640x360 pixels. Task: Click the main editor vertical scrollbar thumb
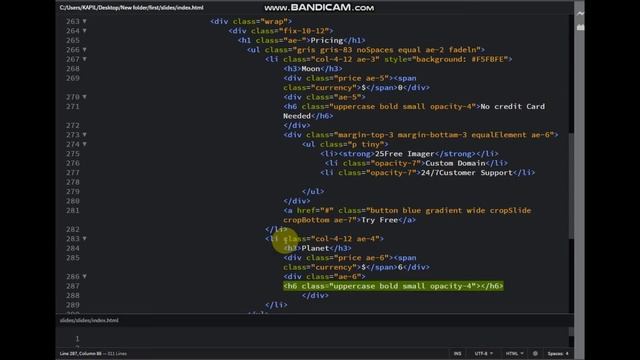point(571,186)
